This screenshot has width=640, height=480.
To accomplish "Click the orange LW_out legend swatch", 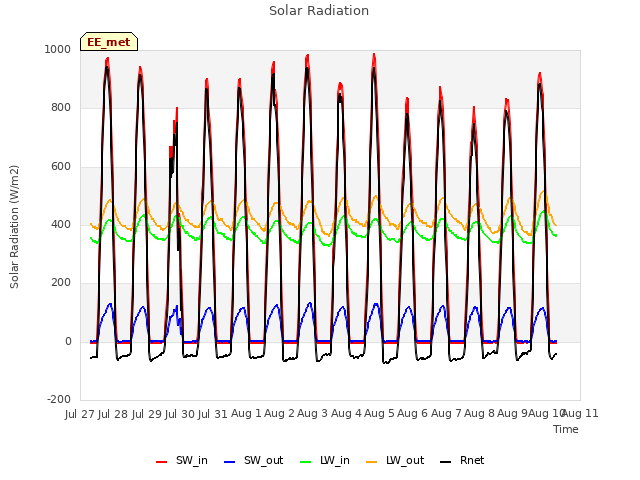I will (x=372, y=462).
